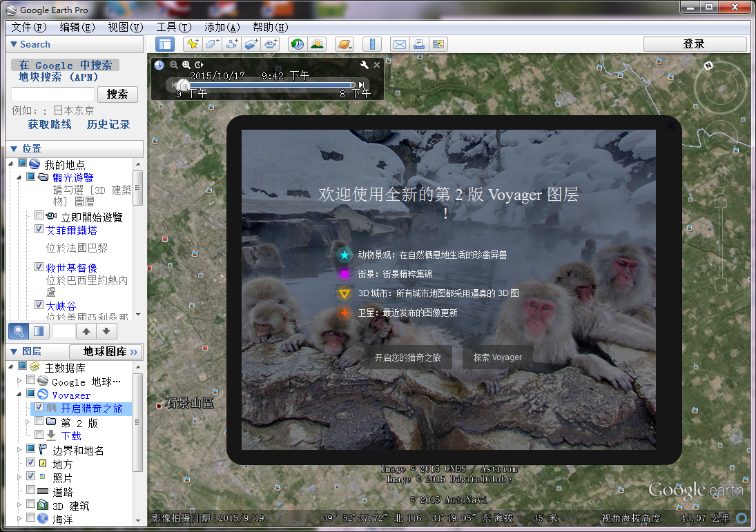Print the current view
This screenshot has height=532, width=756.
[x=419, y=44]
